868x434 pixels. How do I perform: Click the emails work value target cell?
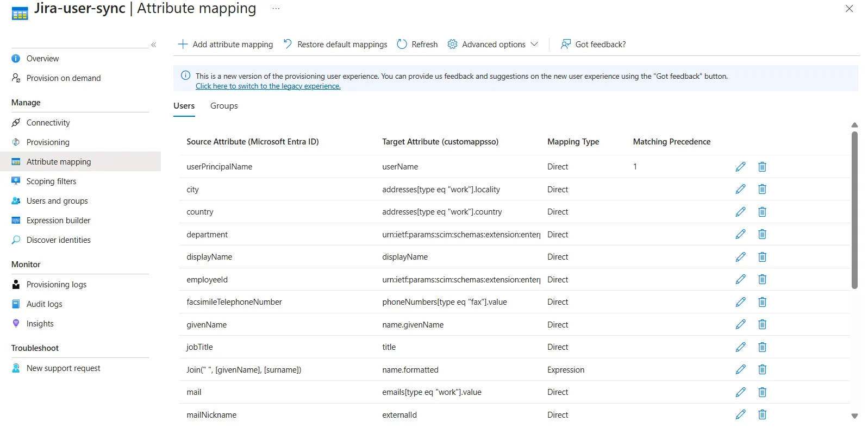pyautogui.click(x=432, y=392)
